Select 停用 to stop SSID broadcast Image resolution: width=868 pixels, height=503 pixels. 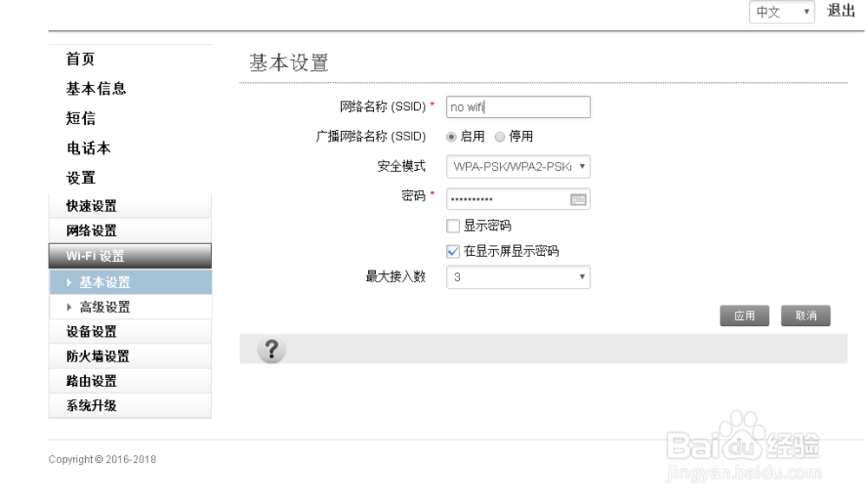coord(500,136)
